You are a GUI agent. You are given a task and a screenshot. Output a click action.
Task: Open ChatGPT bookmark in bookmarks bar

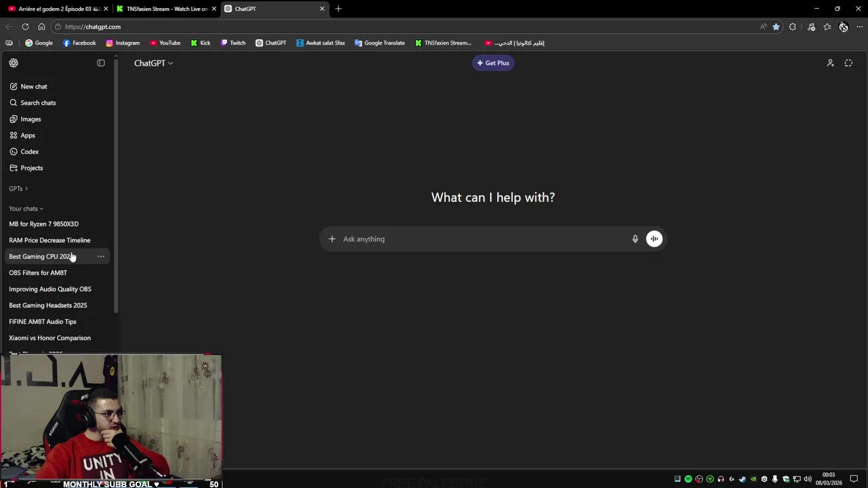(271, 43)
